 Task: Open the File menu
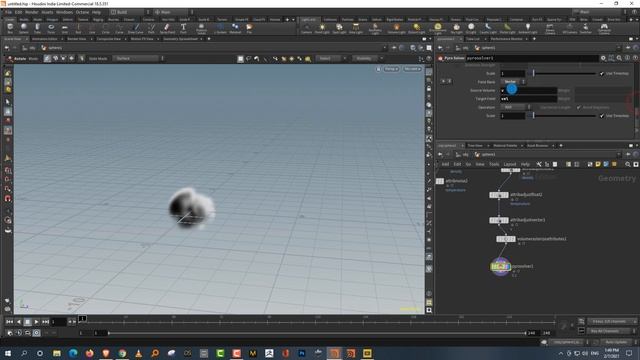(x=8, y=12)
